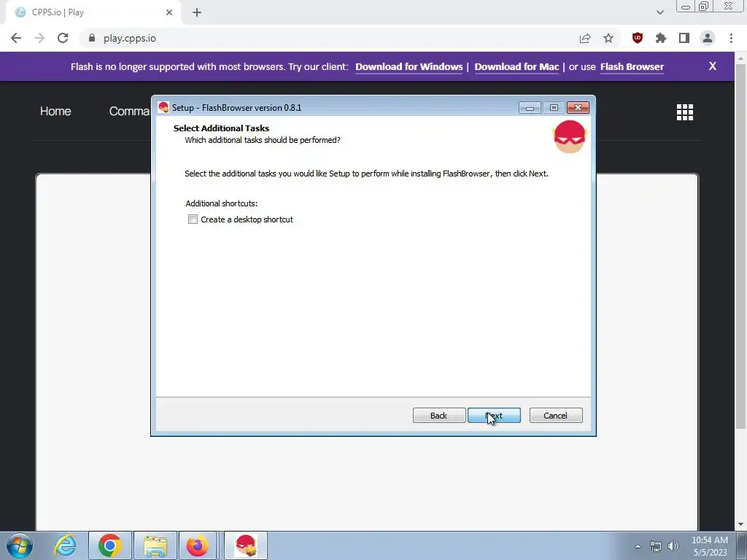
Task: Click Download for Windows link
Action: point(409,66)
